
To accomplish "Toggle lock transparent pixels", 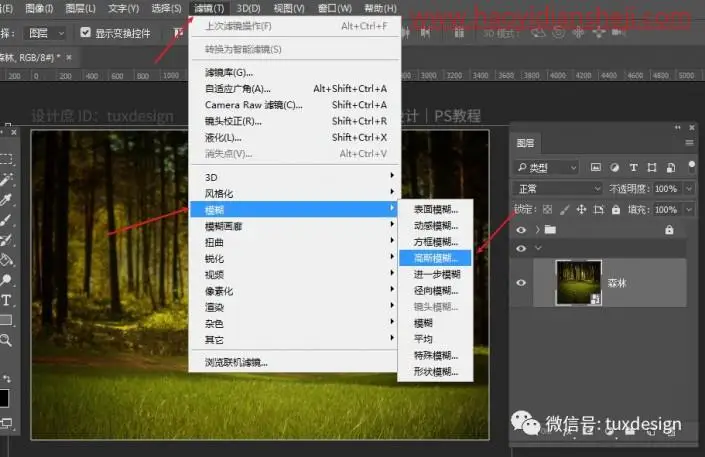I will [547, 209].
